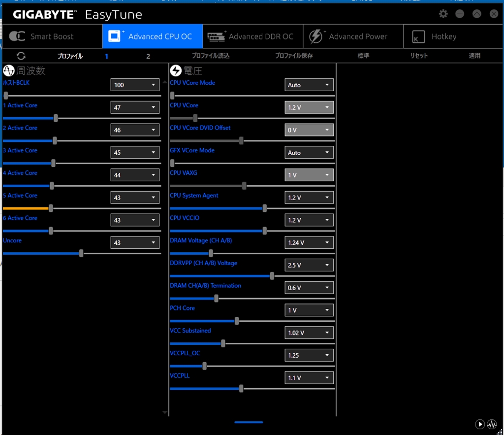Open the 4 Active Core dropdown

point(135,175)
